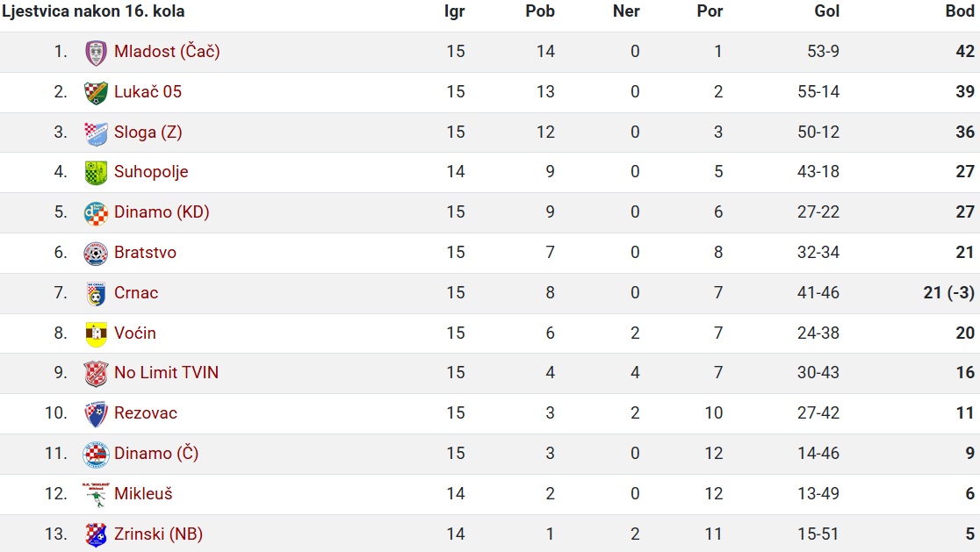Viewport: 980px width, 552px height.
Task: Click the Mikleuš club crest
Action: click(96, 494)
